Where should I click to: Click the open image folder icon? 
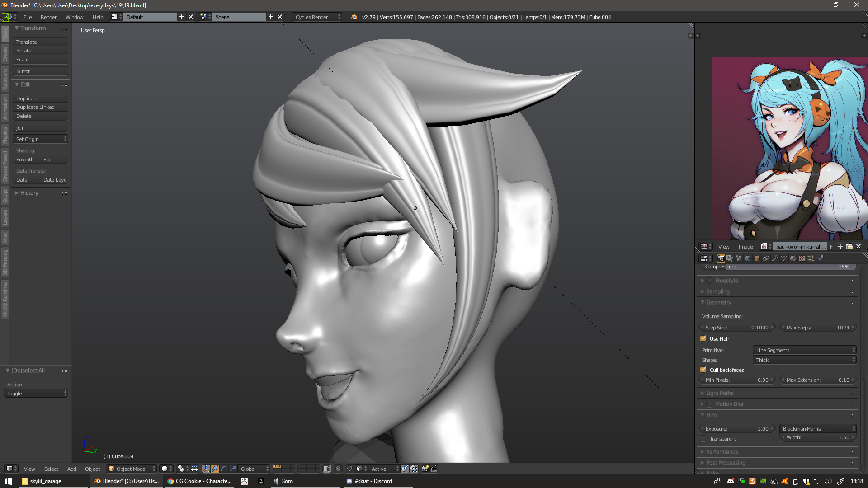pyautogui.click(x=849, y=246)
